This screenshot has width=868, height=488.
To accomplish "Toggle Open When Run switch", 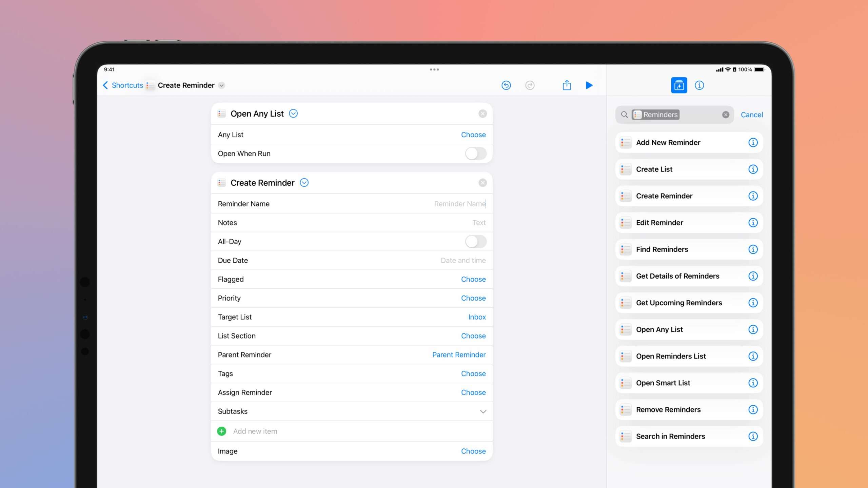I will coord(475,154).
